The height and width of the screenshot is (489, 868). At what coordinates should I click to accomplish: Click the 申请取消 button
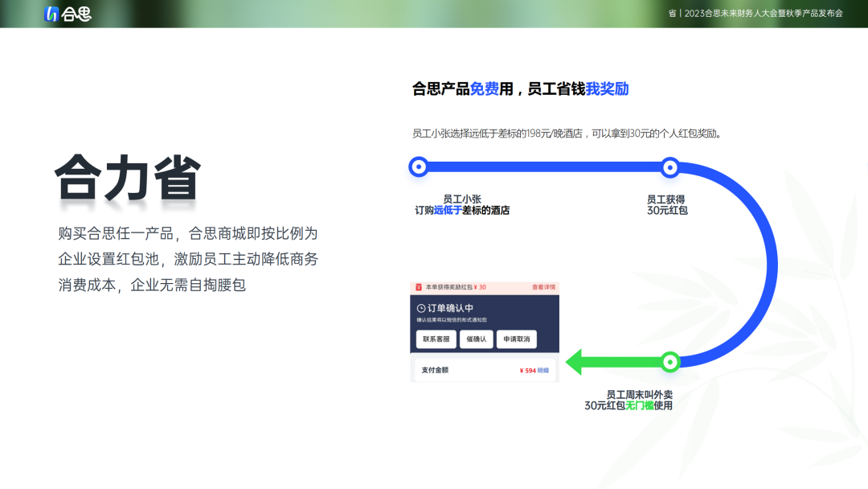pos(517,339)
